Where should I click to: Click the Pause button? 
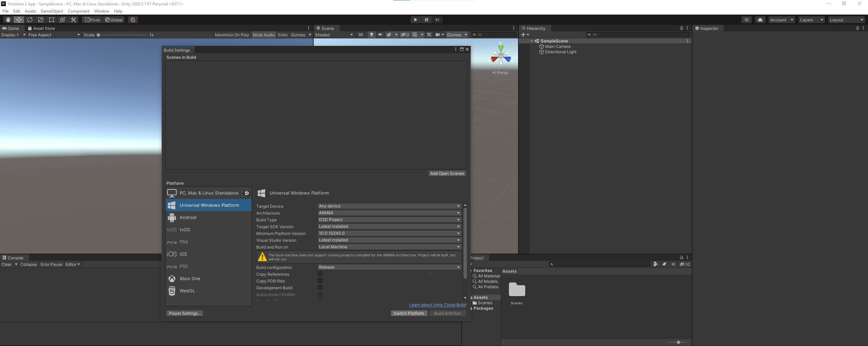point(427,20)
